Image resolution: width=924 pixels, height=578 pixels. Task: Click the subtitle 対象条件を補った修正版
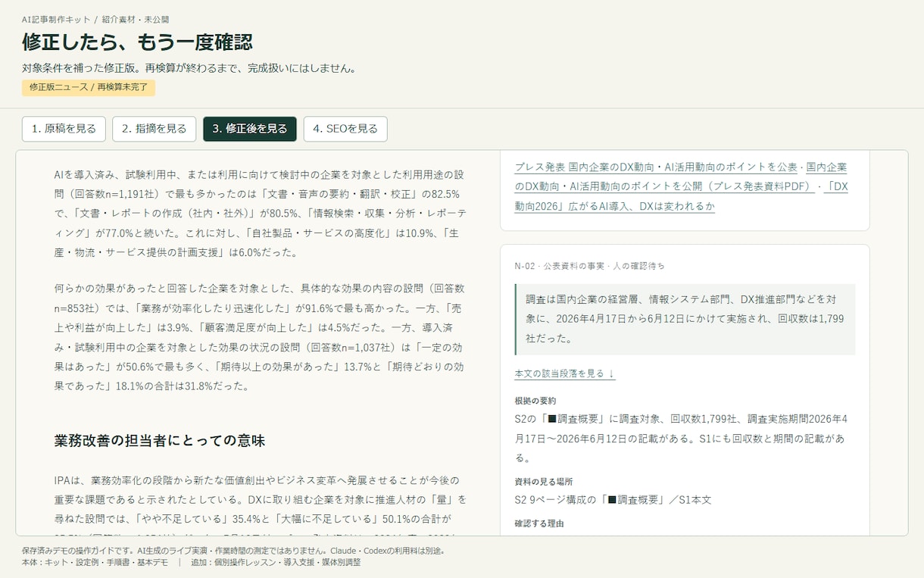tap(189, 68)
